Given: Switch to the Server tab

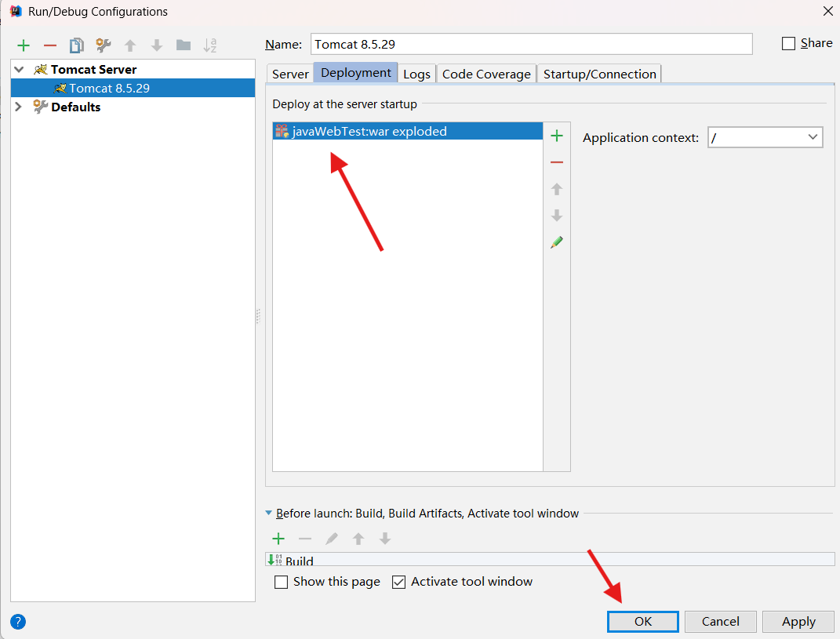Looking at the screenshot, I should (x=290, y=74).
